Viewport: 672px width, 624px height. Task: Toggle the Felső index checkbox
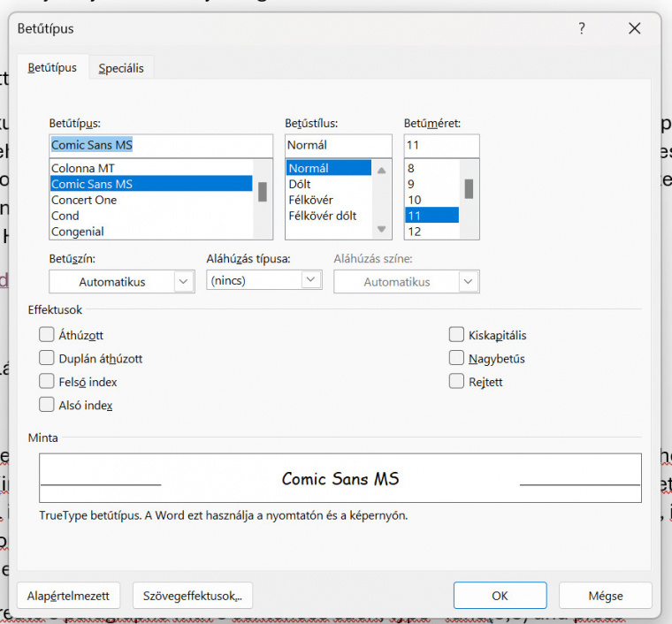tap(47, 381)
